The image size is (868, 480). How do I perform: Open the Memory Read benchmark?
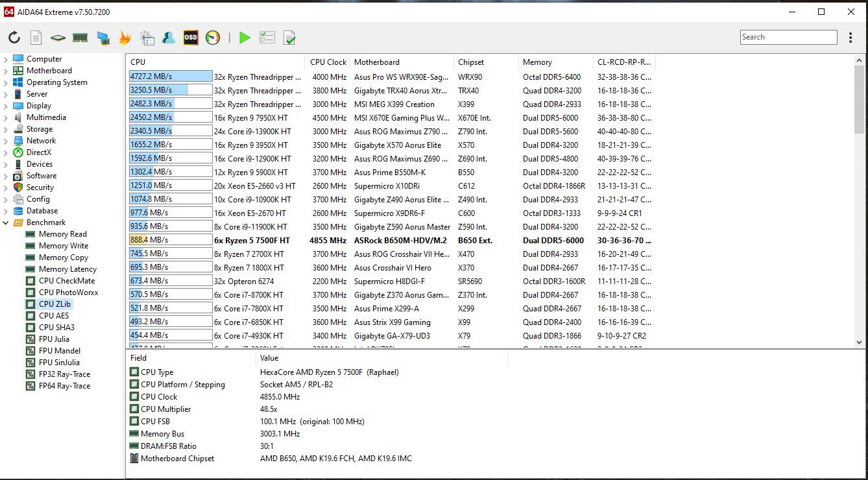[62, 234]
